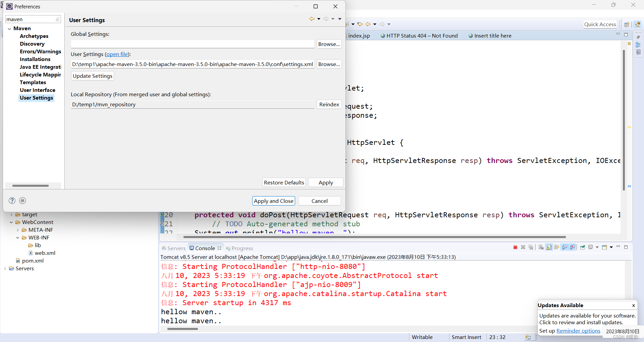This screenshot has height=342, width=644.
Task: Toggle Show Console on standard error change
Action: coord(572,247)
